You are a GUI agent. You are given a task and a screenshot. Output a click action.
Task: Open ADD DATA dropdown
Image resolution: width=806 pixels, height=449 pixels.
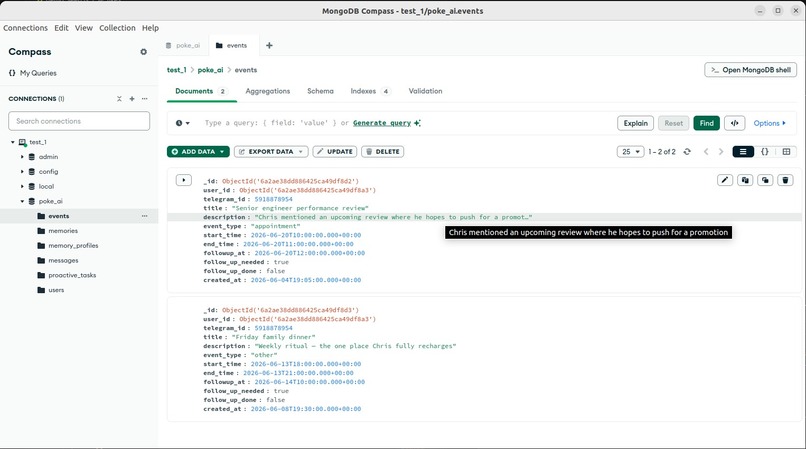(198, 152)
